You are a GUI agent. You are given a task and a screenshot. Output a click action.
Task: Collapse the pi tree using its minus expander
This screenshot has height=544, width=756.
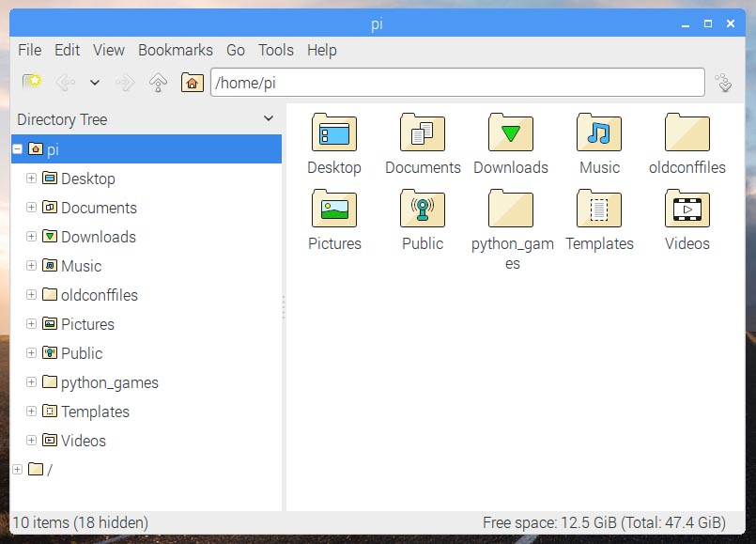point(17,148)
